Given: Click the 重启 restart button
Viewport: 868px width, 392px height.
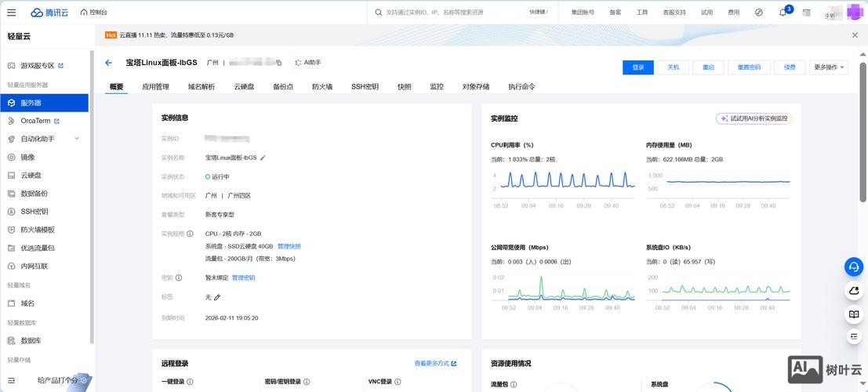Looking at the screenshot, I should [x=708, y=67].
